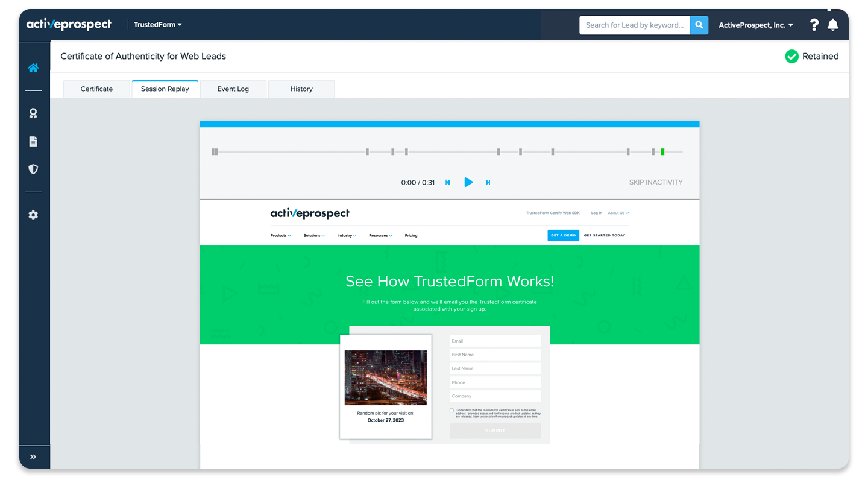This screenshot has width=868, height=480.
Task: Expand the sidebar with double chevron
Action: [33, 457]
